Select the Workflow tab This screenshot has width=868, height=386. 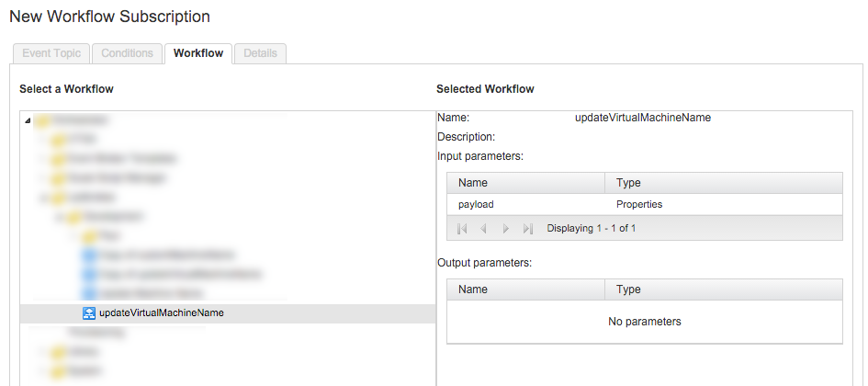point(198,53)
